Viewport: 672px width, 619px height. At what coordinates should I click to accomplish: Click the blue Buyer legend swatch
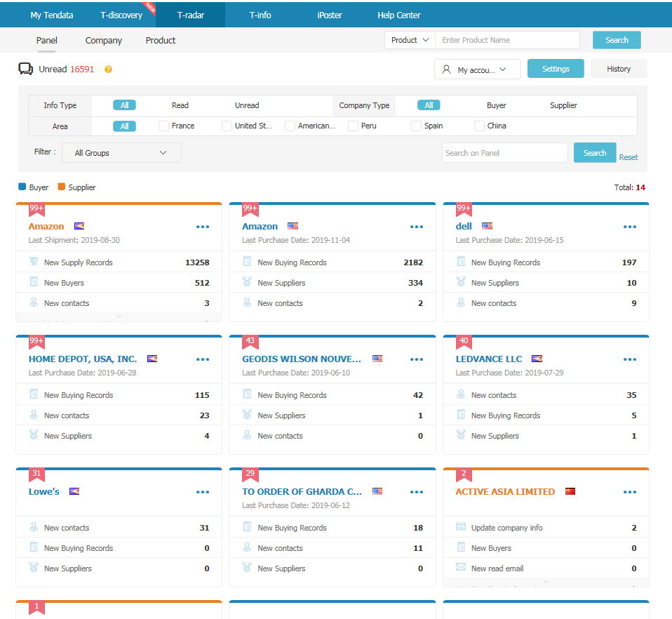(22, 187)
